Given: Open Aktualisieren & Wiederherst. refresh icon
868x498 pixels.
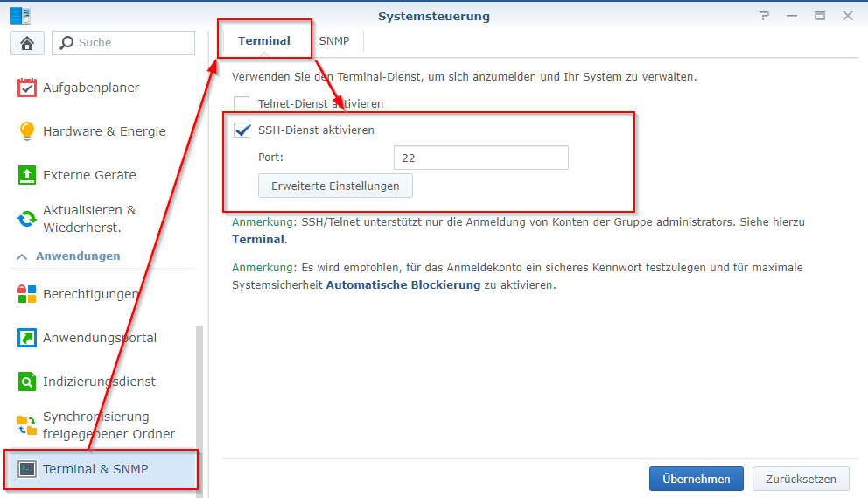Looking at the screenshot, I should click(x=27, y=219).
